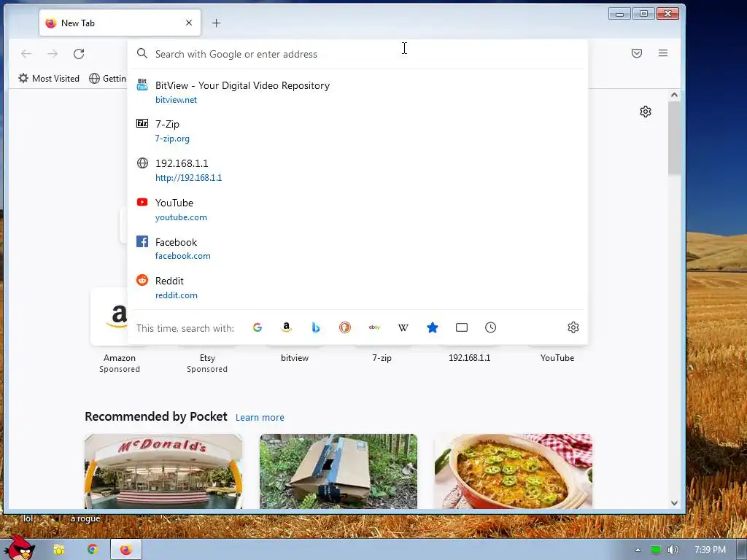Click the page scrollbar thumb
747x560 pixels.
coord(674,138)
